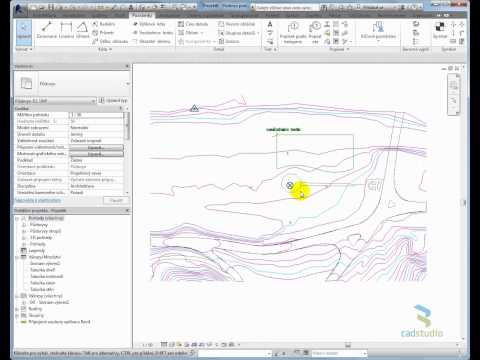Open the active Annotate ribbon tab
The height and width of the screenshot is (360, 480).
142,15
